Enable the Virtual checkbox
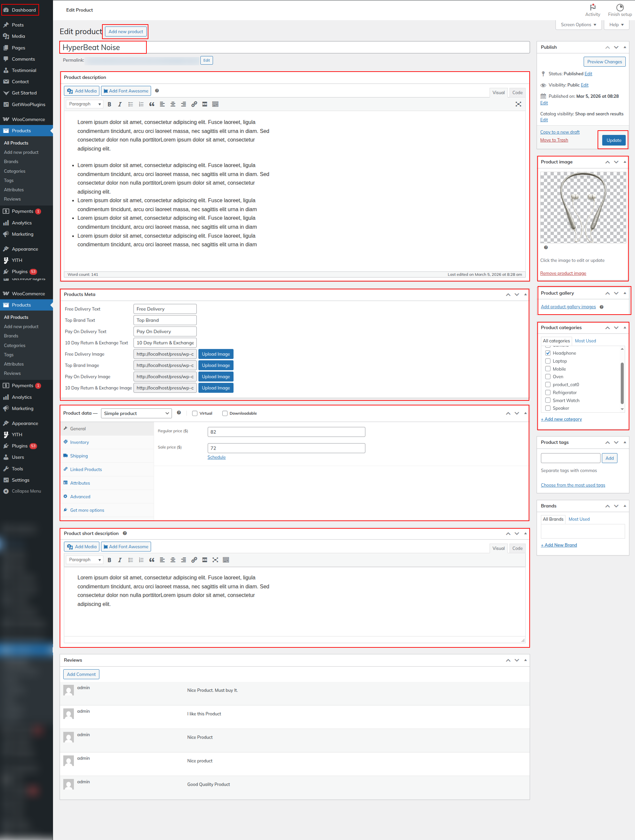Screen dimensions: 635x840 [195, 414]
